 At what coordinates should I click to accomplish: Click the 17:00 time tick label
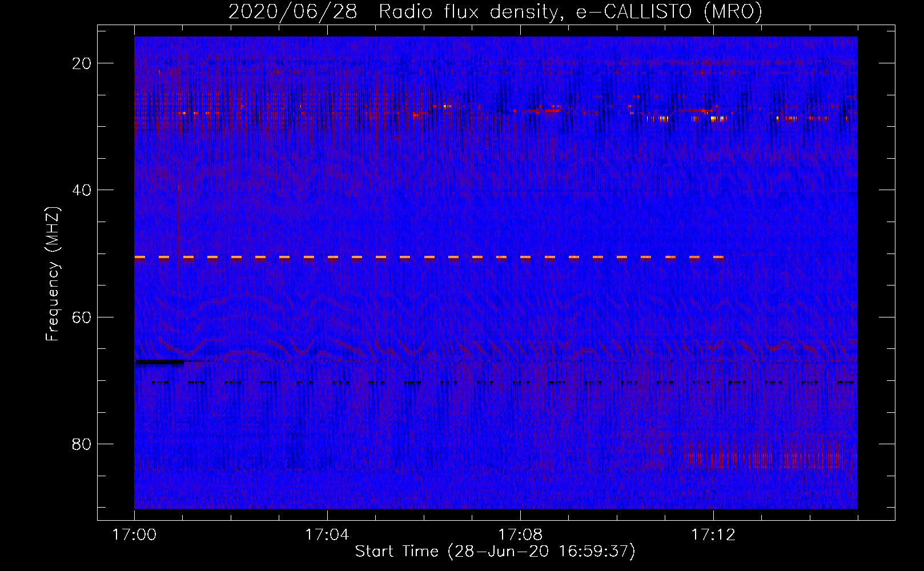tap(135, 535)
